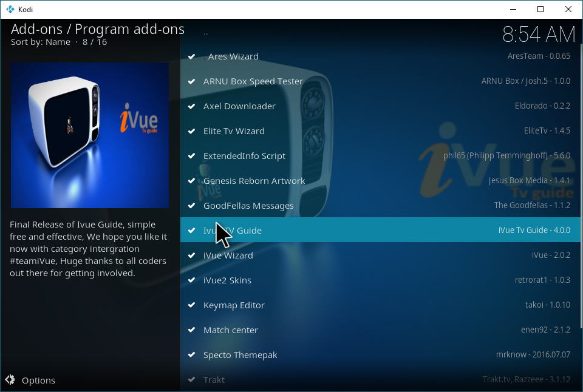Click 'Add-ons / Program add-ons' breadcrumb title
Viewport: 583px width, 392px height.
pos(97,29)
